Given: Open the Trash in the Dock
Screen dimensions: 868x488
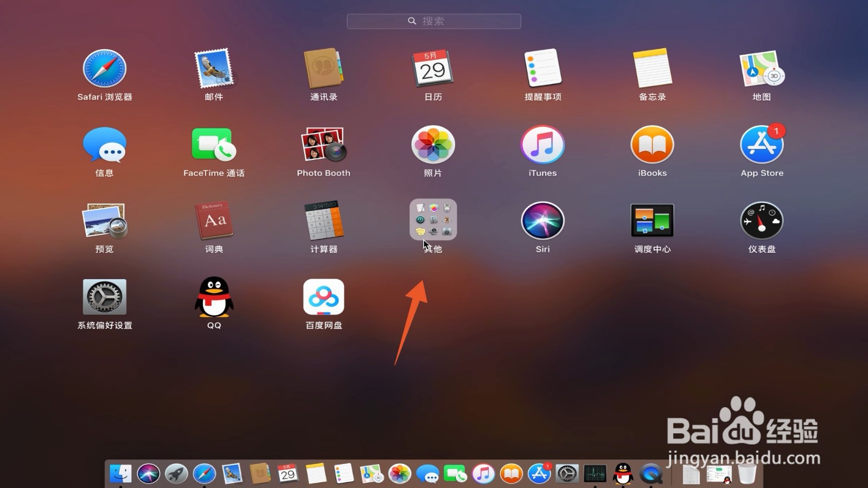Looking at the screenshot, I should pyautogui.click(x=747, y=474).
